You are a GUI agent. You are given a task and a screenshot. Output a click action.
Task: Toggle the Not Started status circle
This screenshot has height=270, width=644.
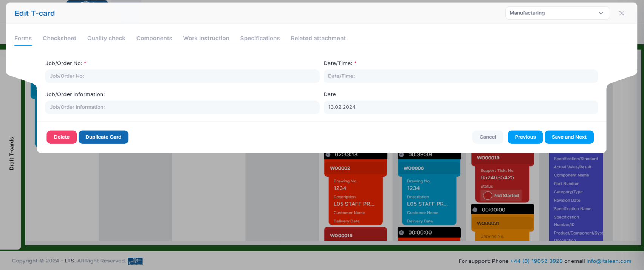point(487,196)
